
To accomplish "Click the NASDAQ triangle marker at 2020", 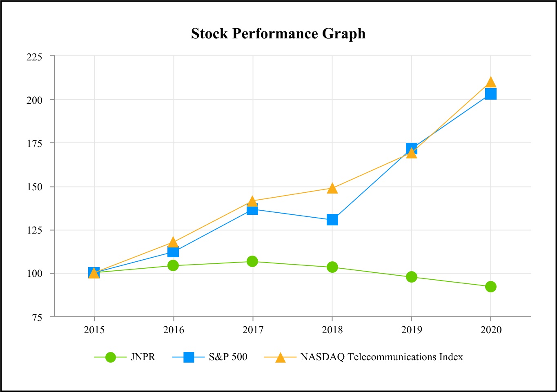I will (490, 82).
